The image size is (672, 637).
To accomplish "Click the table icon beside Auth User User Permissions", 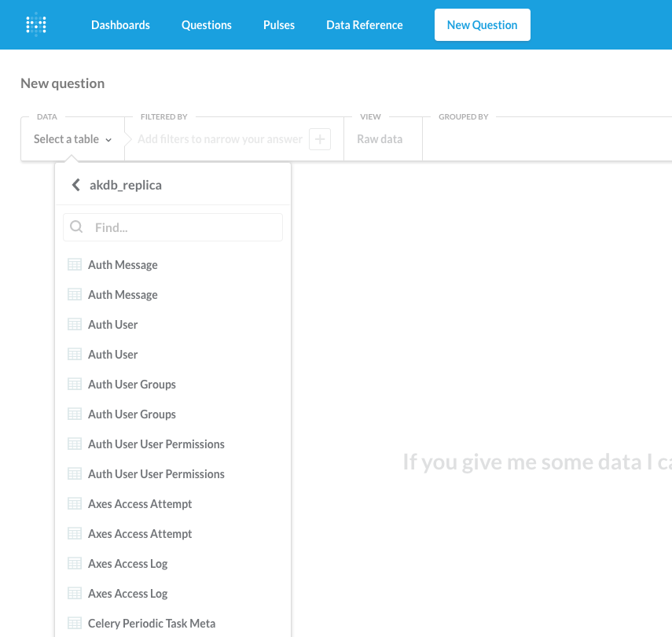I will coord(75,444).
